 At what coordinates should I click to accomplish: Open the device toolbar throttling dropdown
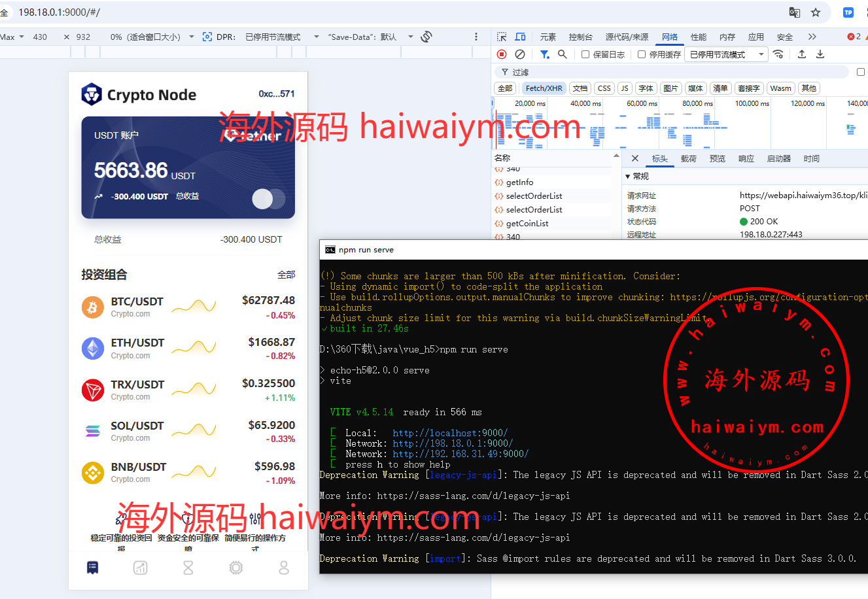282,37
